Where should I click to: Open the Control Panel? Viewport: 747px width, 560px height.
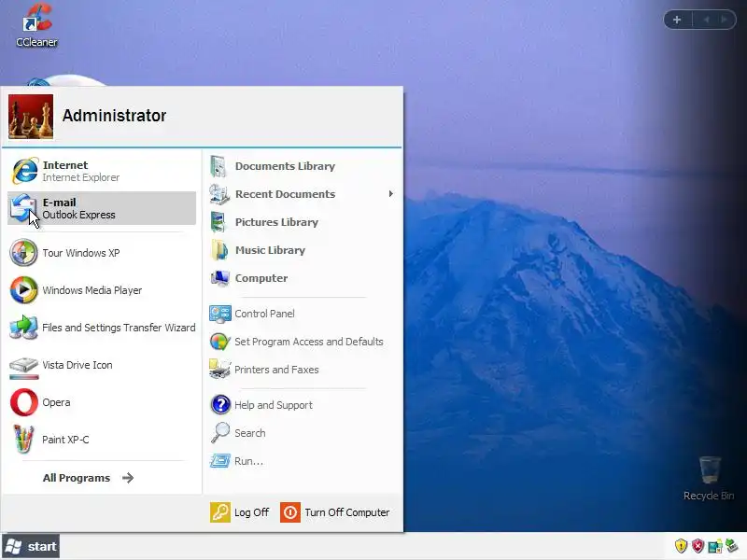(303, 314)
